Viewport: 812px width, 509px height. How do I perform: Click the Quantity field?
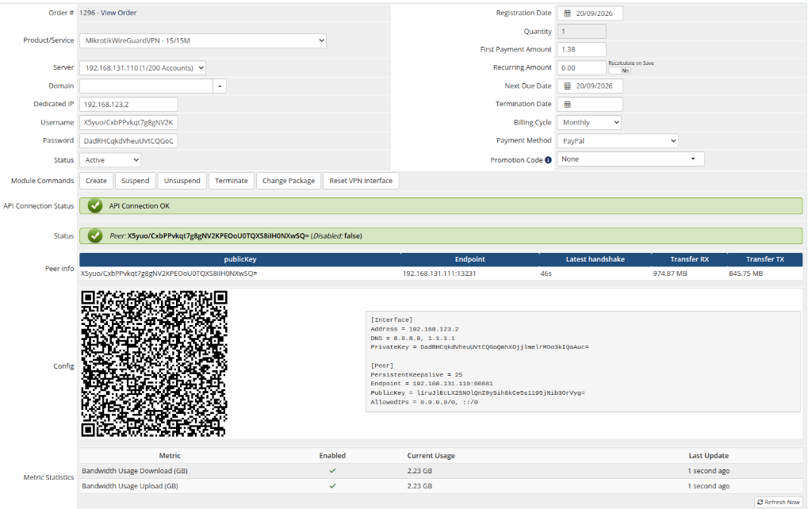(581, 32)
